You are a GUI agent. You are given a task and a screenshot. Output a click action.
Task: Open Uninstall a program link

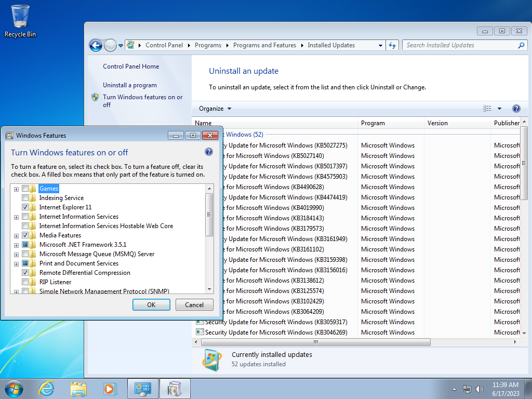click(x=130, y=85)
